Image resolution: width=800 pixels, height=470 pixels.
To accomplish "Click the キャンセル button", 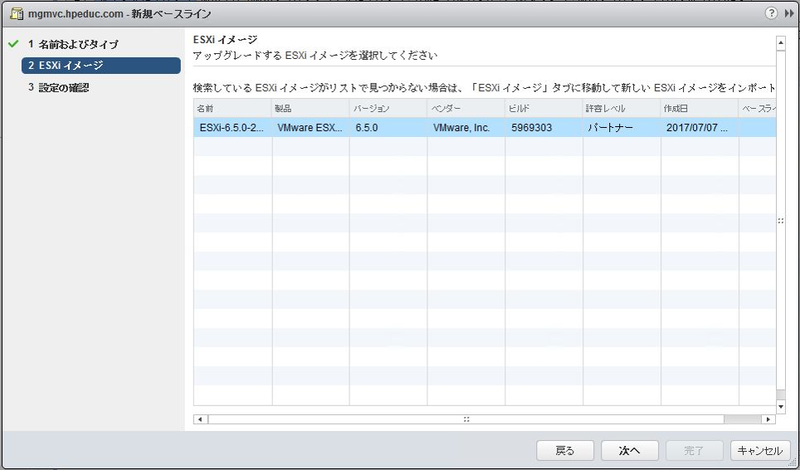I will click(x=760, y=451).
